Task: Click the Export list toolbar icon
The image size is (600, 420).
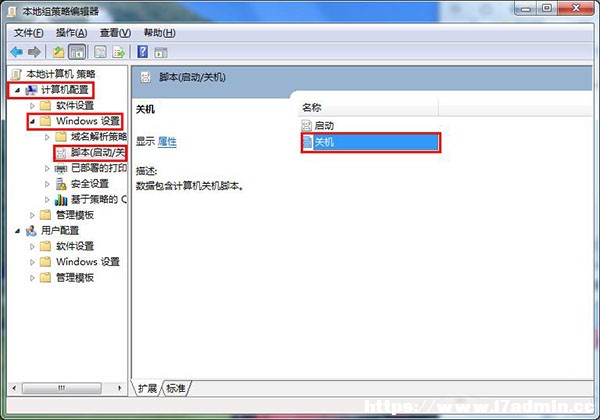Action: pyautogui.click(x=119, y=52)
